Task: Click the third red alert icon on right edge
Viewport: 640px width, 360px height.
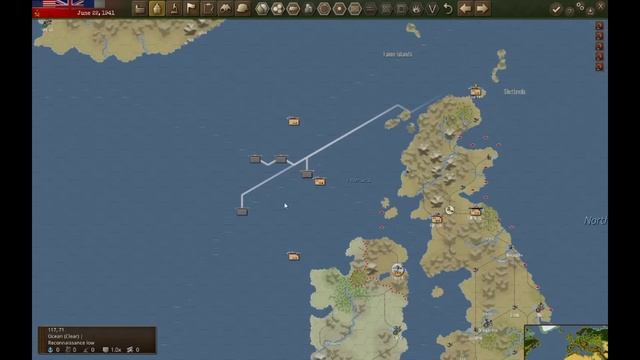Action: [599, 47]
